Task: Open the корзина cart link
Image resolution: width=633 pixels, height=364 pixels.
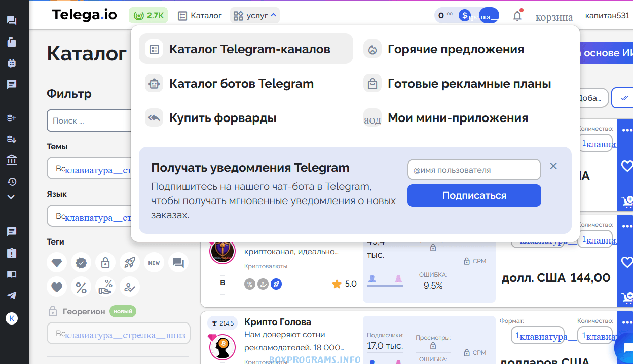Action: pyautogui.click(x=554, y=17)
